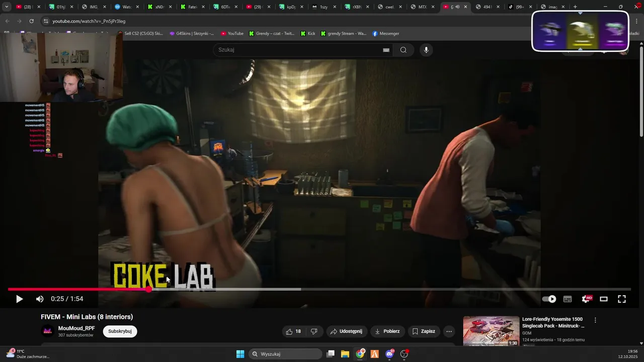Open Messenger bookmark
The width and height of the screenshot is (644, 362).
(x=386, y=34)
